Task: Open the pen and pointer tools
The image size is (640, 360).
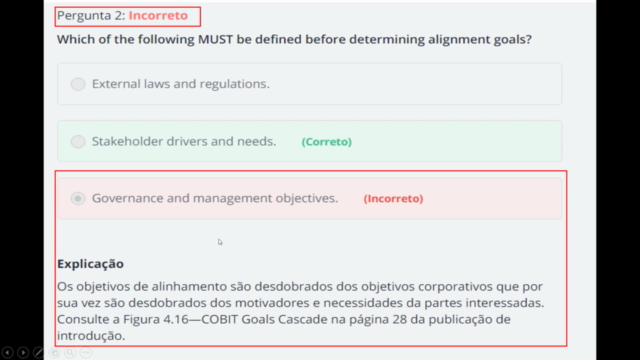Action: [x=38, y=352]
